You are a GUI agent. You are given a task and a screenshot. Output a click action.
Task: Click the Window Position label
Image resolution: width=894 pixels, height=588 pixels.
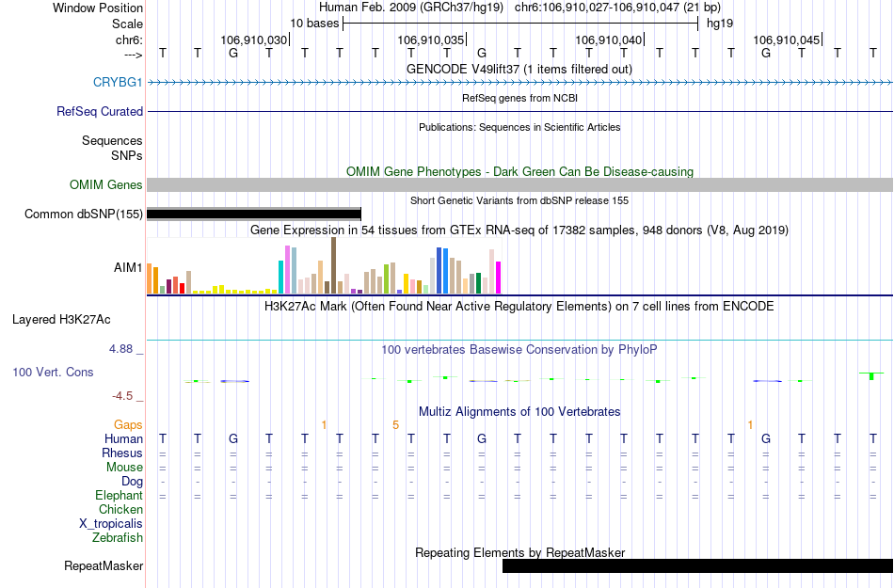point(98,8)
